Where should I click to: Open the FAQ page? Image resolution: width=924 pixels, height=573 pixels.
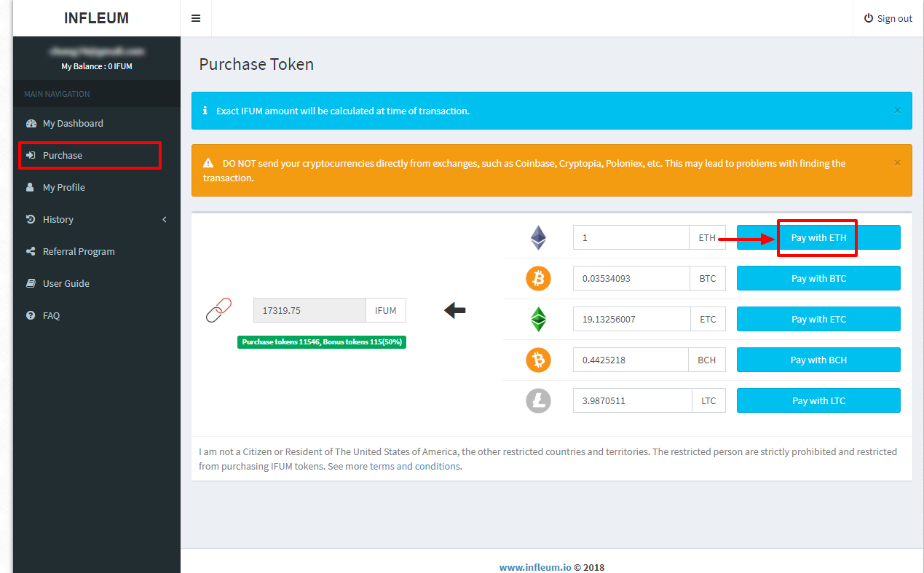coord(97,315)
